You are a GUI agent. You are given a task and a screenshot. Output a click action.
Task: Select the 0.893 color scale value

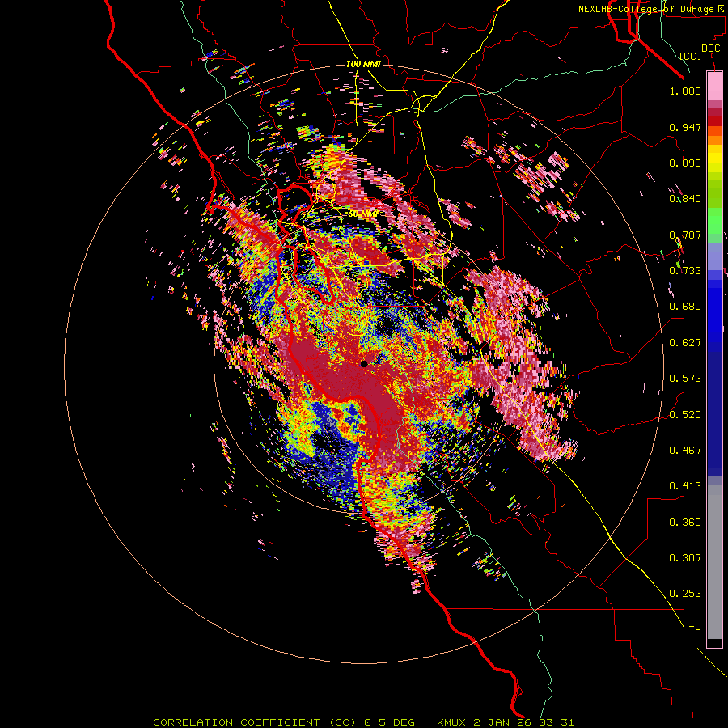click(685, 163)
